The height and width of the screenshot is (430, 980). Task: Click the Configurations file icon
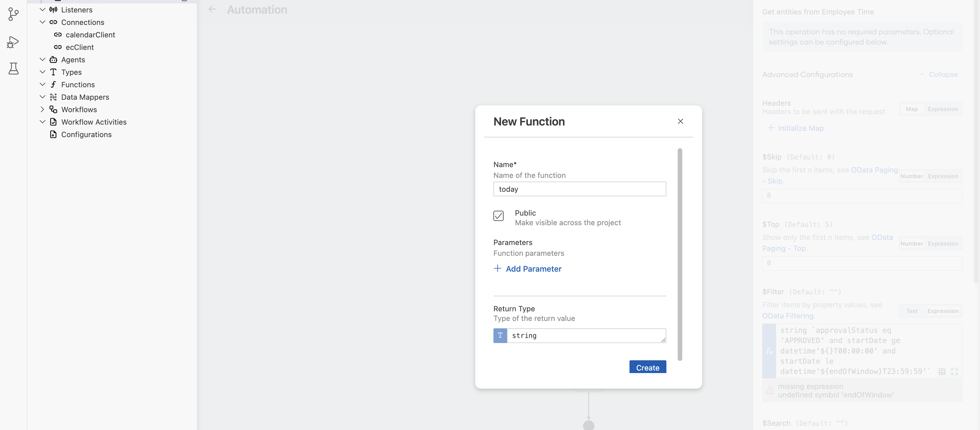coord(53,135)
